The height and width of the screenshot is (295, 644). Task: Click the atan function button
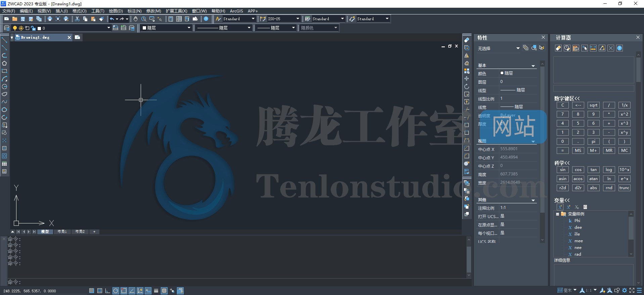coord(594,179)
